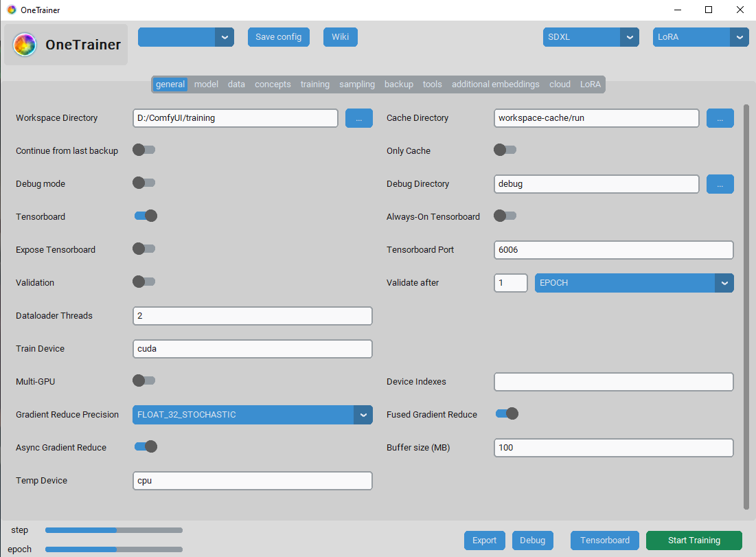Screen dimensions: 756x557
Task: Open the SDXL model type dropdown
Action: 591,37
